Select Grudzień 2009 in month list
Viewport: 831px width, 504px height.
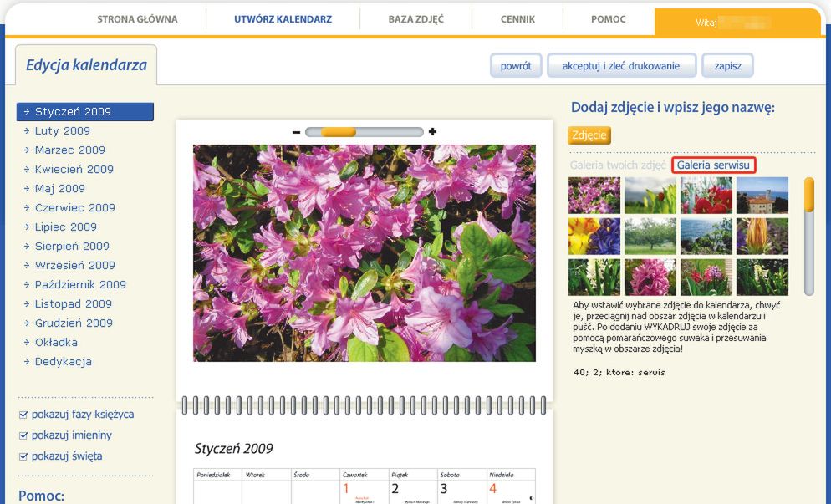[74, 323]
